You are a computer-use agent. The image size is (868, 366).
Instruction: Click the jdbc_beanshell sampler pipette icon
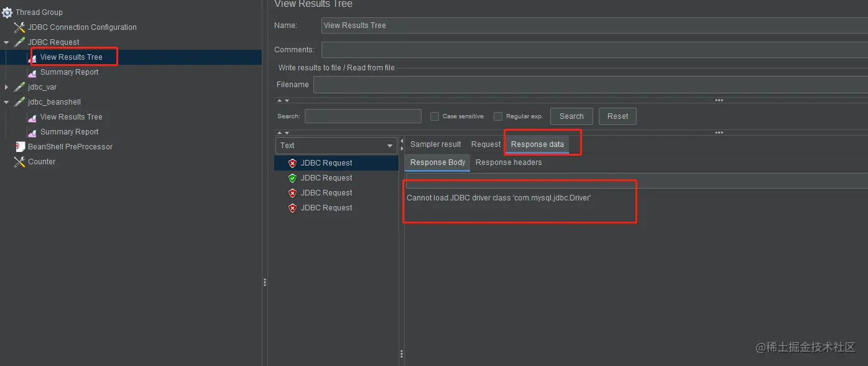click(19, 102)
